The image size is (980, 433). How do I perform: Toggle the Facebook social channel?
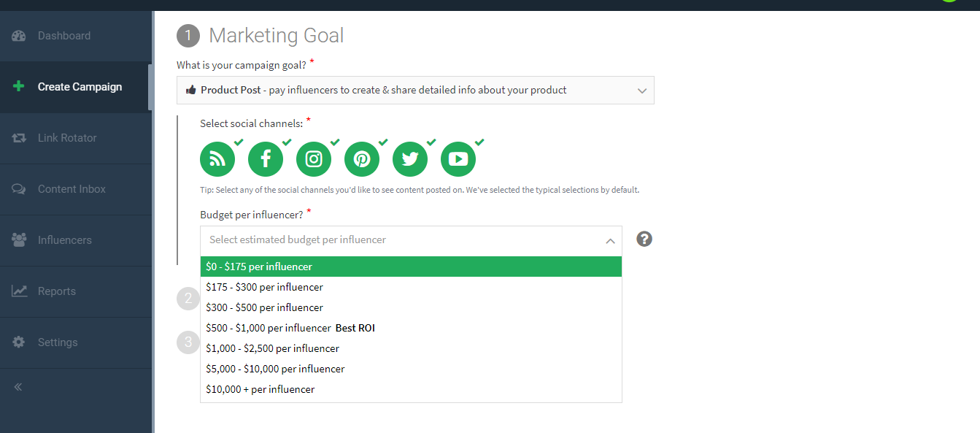[266, 159]
